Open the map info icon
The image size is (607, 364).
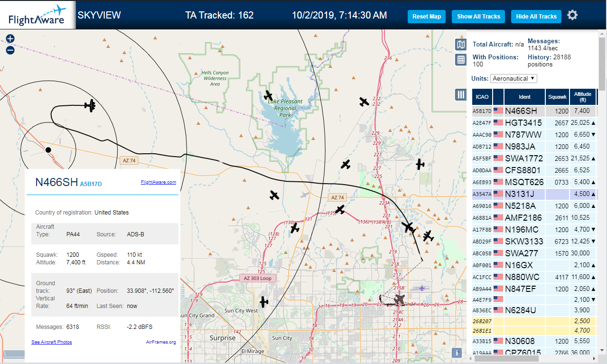(456, 353)
